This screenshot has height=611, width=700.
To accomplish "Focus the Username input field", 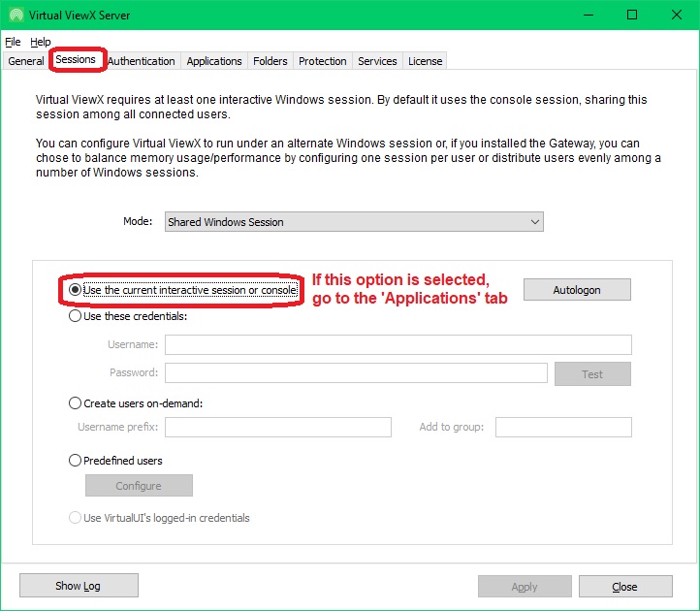I will (x=398, y=345).
